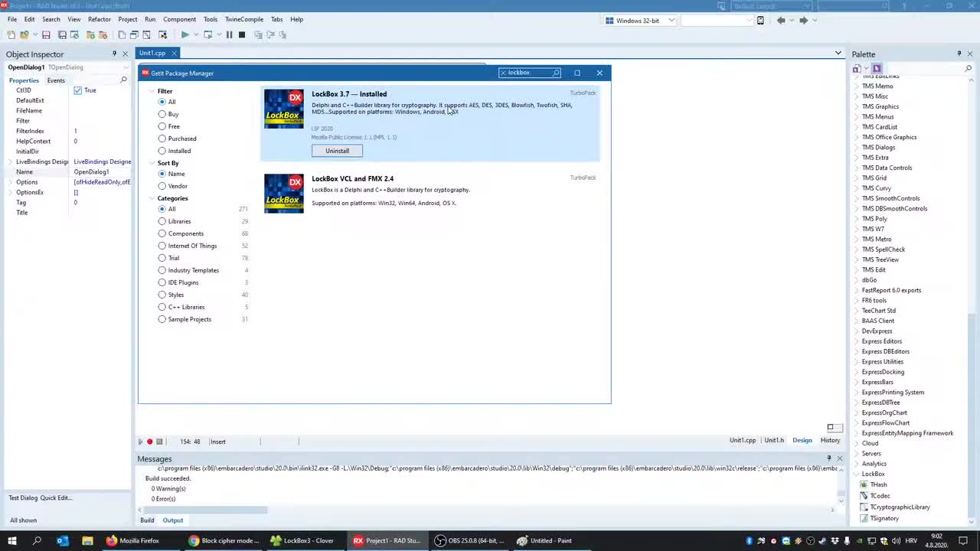Click the Test Dialog link
Screen dimensions: 980x551
(x=23, y=497)
